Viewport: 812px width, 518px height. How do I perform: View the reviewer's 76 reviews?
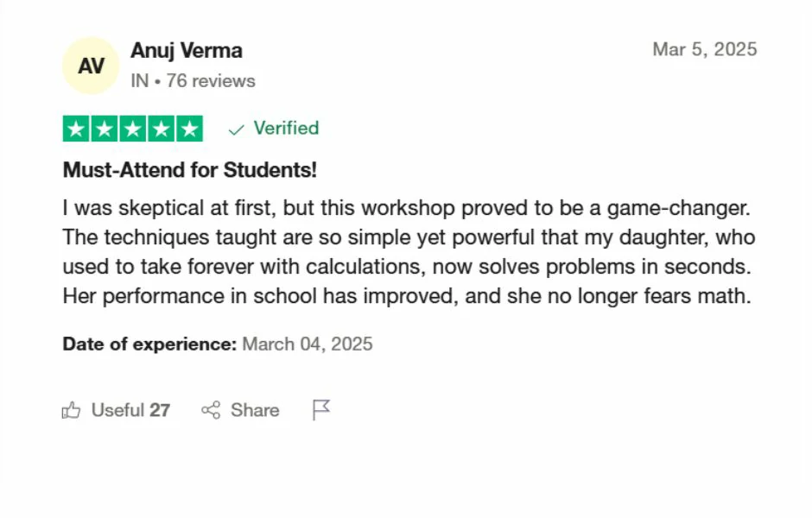(211, 81)
